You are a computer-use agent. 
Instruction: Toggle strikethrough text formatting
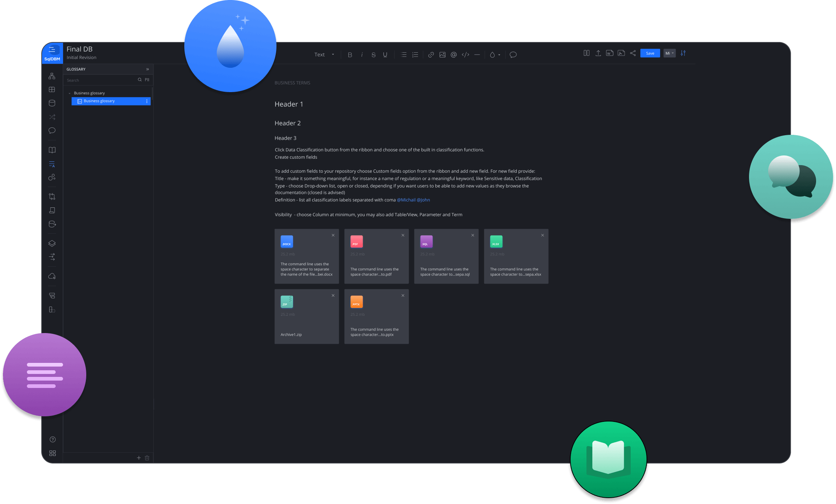tap(373, 55)
